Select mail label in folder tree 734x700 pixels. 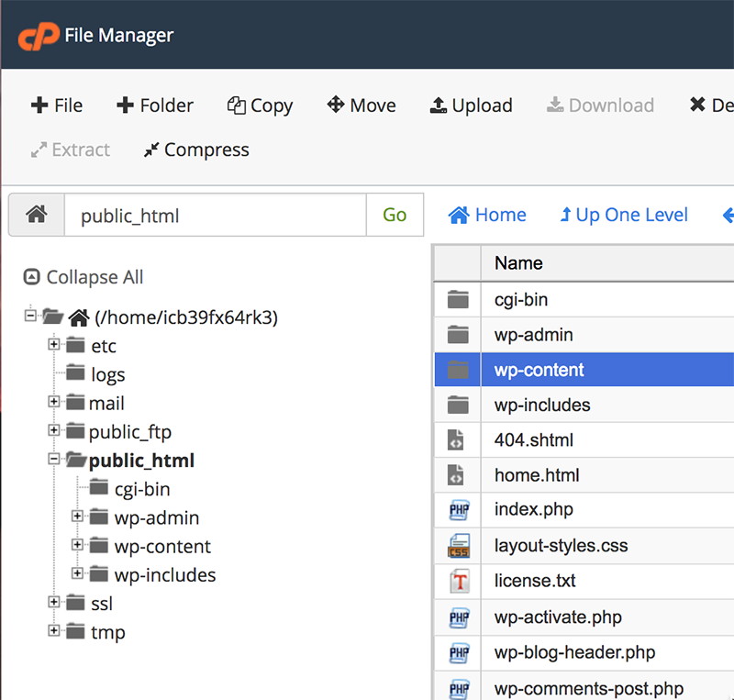click(106, 403)
